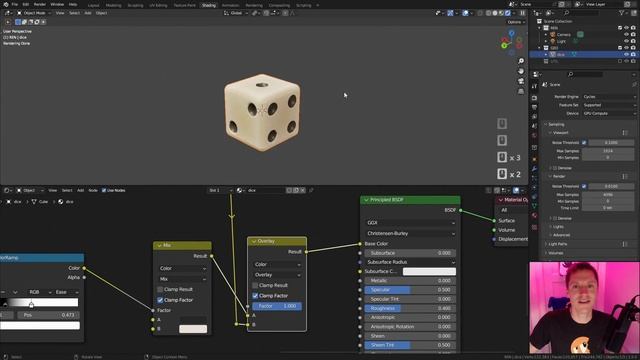Unlink material with X in node header
Screen dimensions: 640x360
pos(302,190)
